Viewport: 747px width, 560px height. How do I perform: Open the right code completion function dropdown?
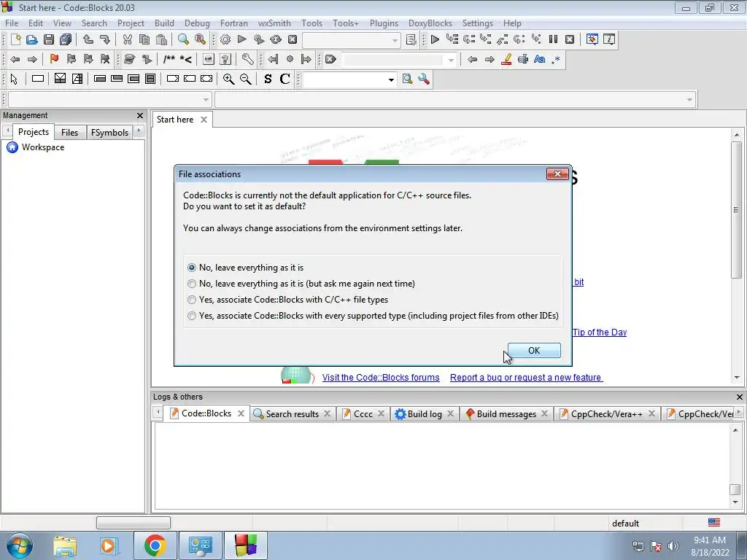(689, 100)
